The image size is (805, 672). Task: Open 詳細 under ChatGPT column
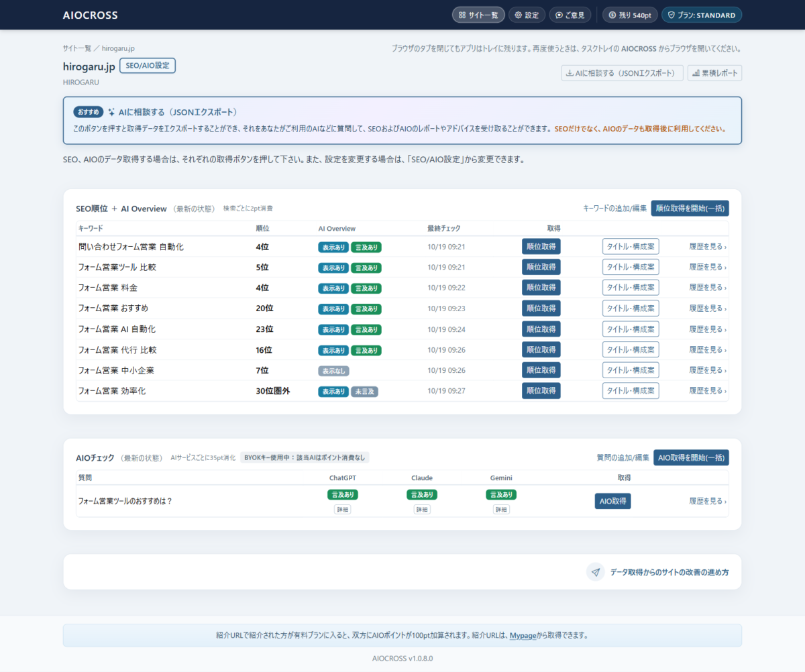click(x=343, y=510)
